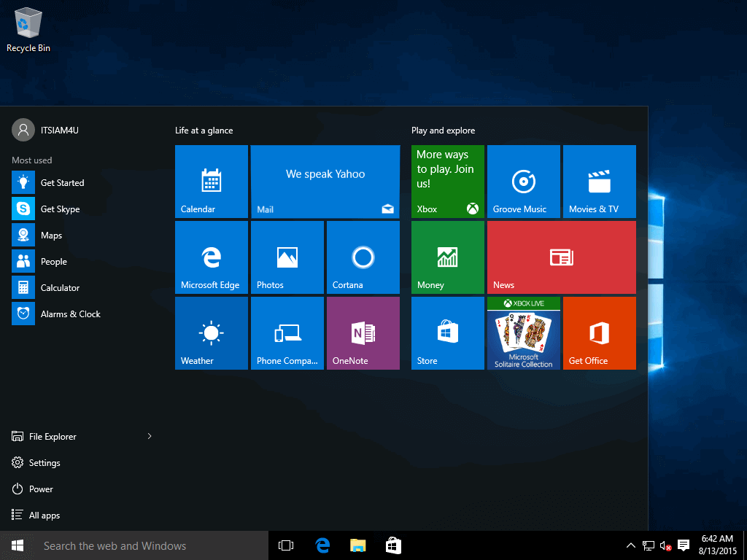This screenshot has height=560, width=747.
Task: Open Settings from Start menu
Action: [x=44, y=463]
